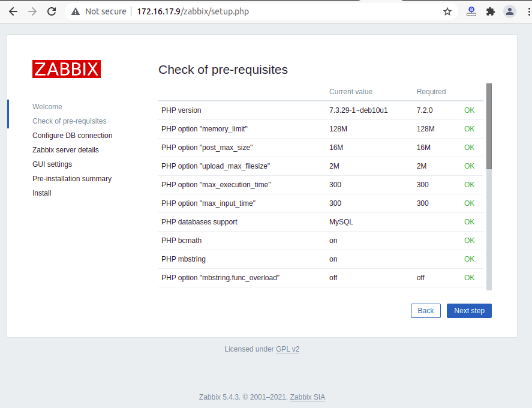This screenshot has height=408, width=532.
Task: Click PHP databases support label
Action: [199, 222]
